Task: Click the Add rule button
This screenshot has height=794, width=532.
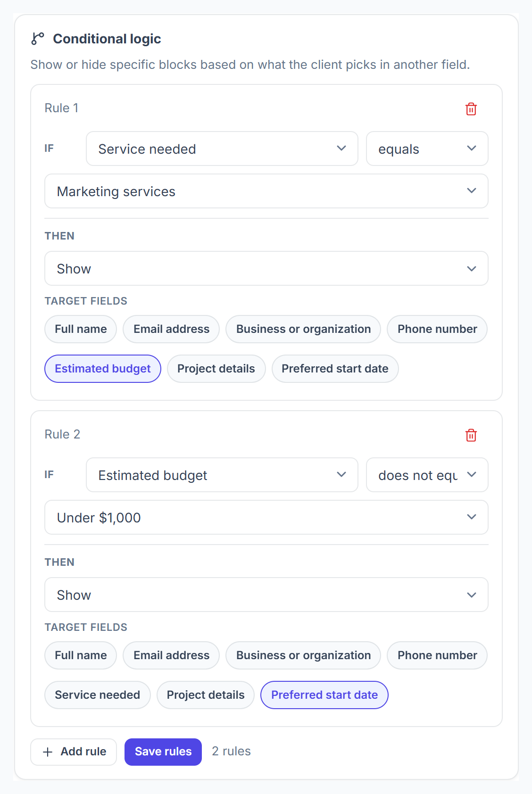Action: tap(74, 752)
